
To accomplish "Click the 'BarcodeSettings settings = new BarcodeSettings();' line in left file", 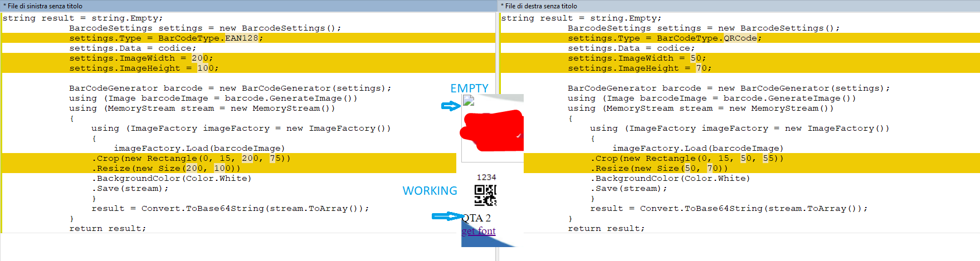I will [205, 28].
